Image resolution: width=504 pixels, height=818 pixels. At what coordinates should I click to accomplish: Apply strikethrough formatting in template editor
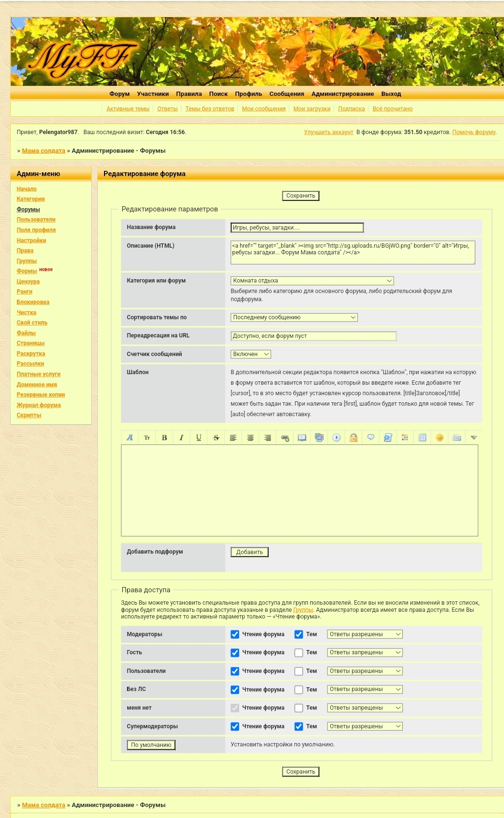216,438
